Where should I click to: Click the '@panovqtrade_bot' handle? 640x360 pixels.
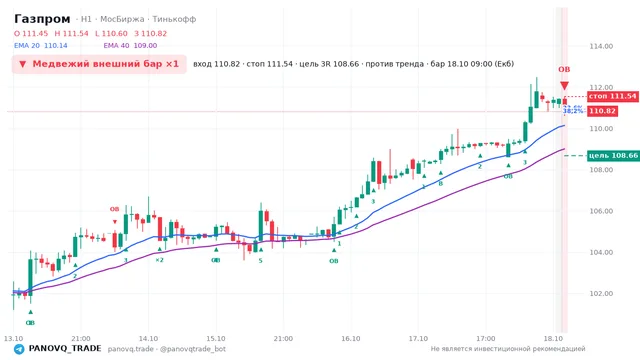(x=193, y=349)
